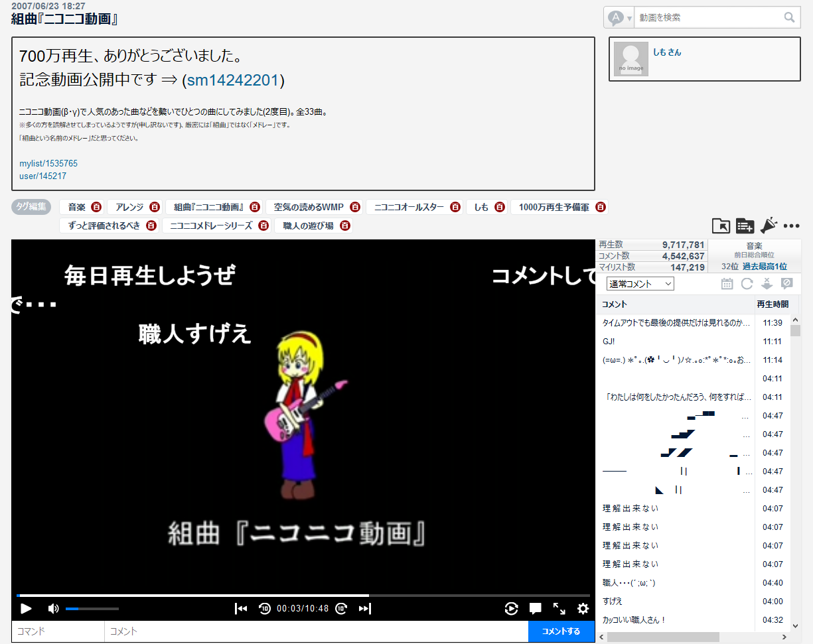Image resolution: width=813 pixels, height=644 pixels.
Task: Click dictionary icon beside ずっと評価されるべき
Action: 151,225
